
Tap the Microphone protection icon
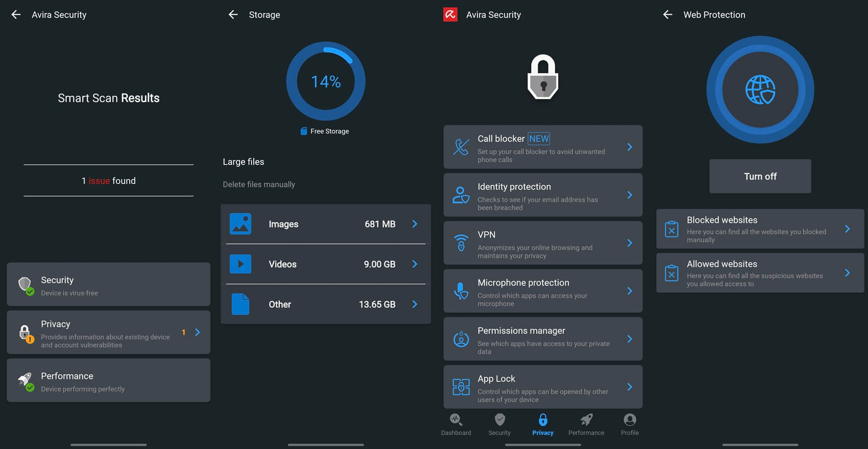coord(461,291)
